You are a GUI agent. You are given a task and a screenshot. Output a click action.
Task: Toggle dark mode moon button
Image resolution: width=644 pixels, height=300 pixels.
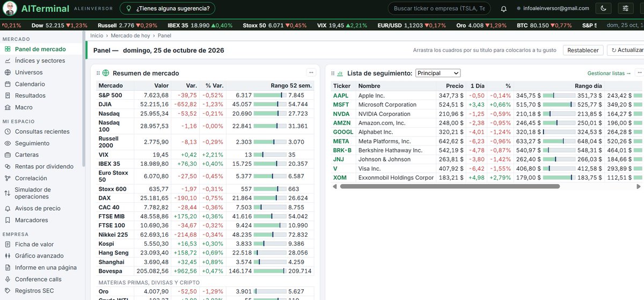(604, 9)
